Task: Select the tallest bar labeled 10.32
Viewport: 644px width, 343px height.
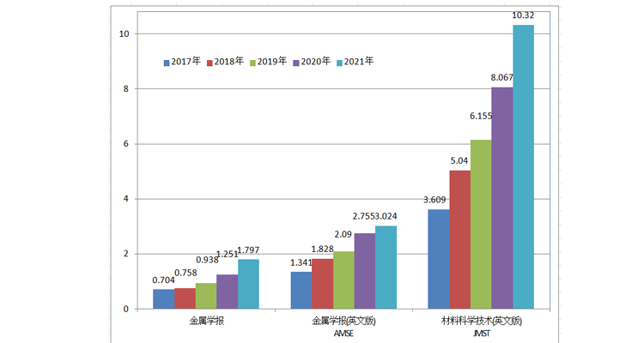Action: pos(523,167)
